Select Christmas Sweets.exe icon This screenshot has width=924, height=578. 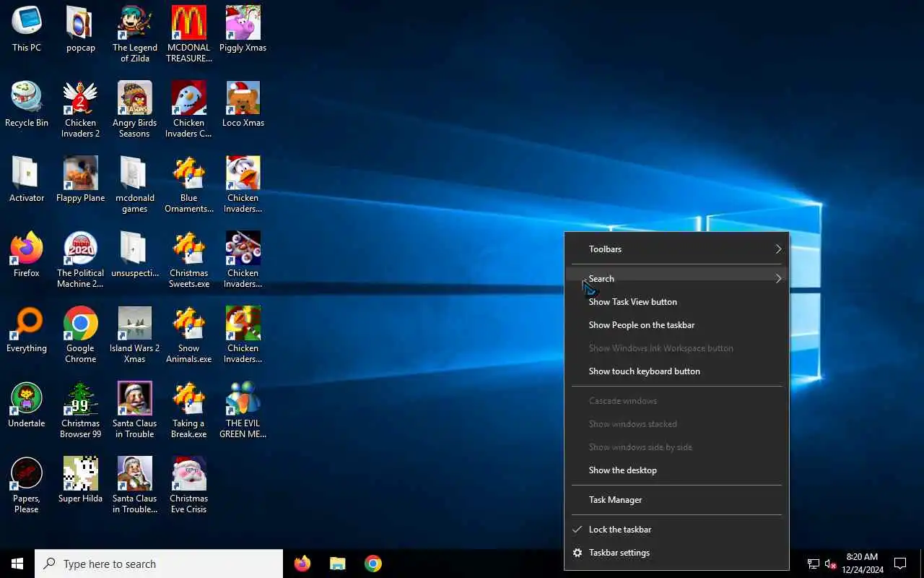pyautogui.click(x=189, y=259)
